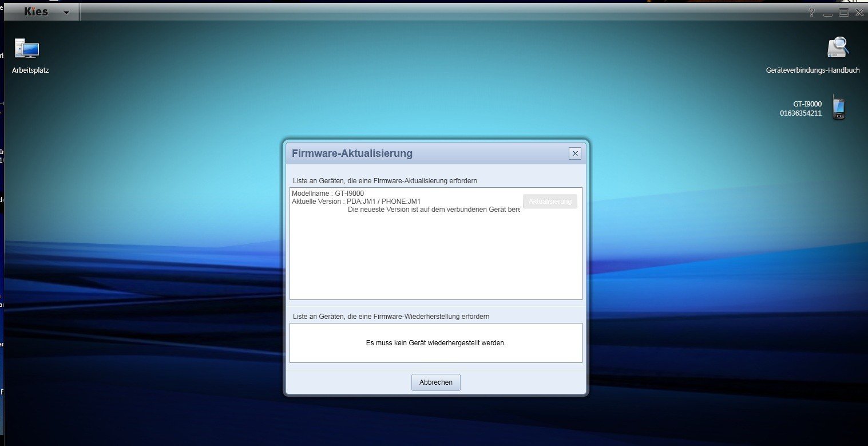This screenshot has height=446, width=868.
Task: Click the disabled Aktualisierung button
Action: pyautogui.click(x=550, y=202)
